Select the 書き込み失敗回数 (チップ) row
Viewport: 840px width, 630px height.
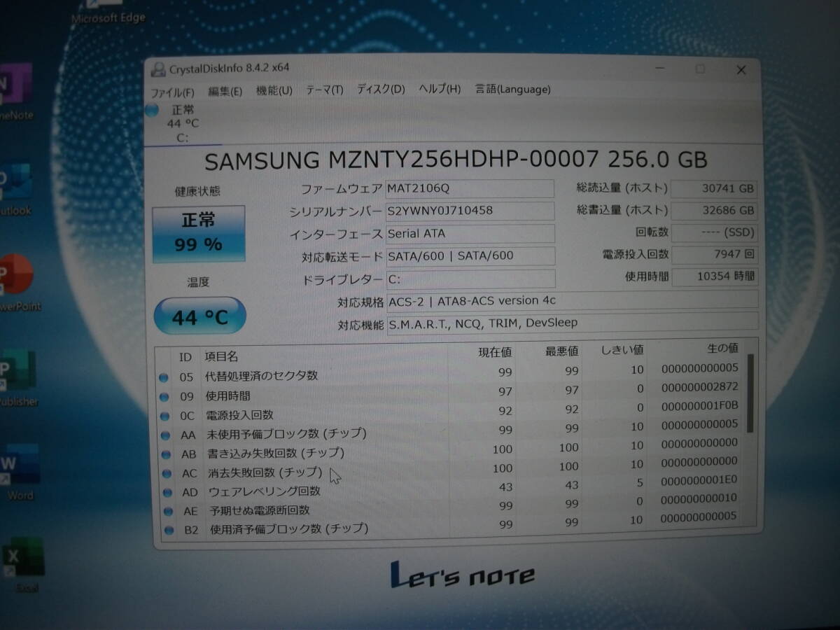[452, 450]
